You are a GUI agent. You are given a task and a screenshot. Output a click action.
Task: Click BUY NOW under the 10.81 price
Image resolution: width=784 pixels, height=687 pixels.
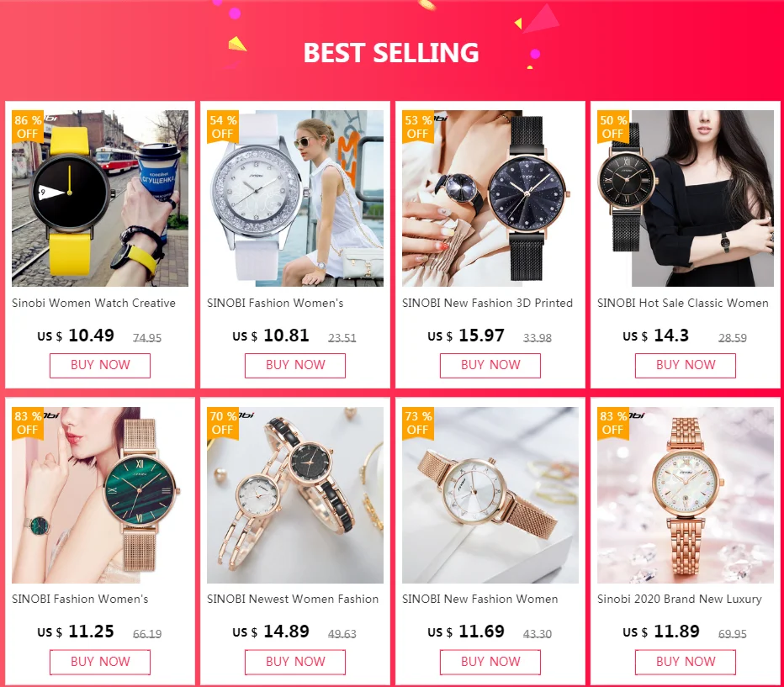tap(295, 365)
